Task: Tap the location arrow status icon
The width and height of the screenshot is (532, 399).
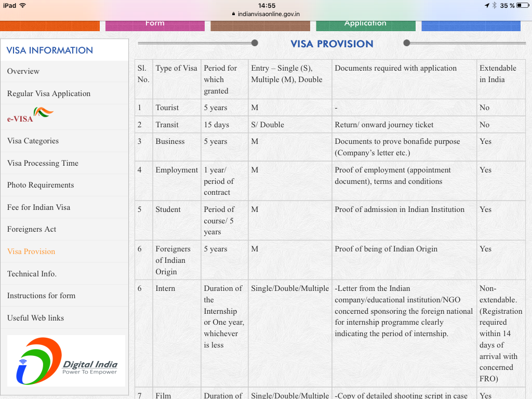Action: tap(487, 5)
